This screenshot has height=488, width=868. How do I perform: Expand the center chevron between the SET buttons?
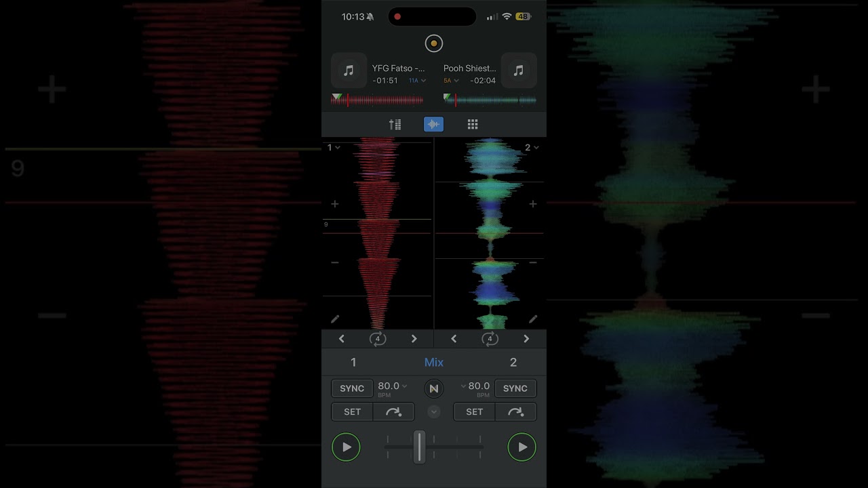(434, 411)
